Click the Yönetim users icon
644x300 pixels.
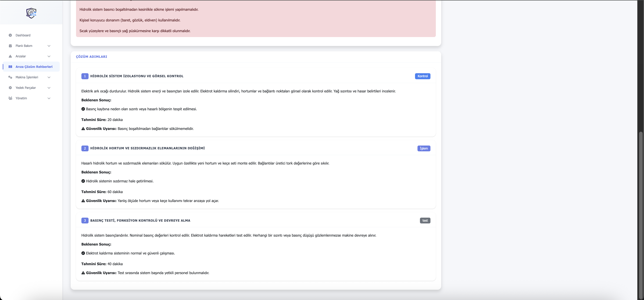coord(10,98)
